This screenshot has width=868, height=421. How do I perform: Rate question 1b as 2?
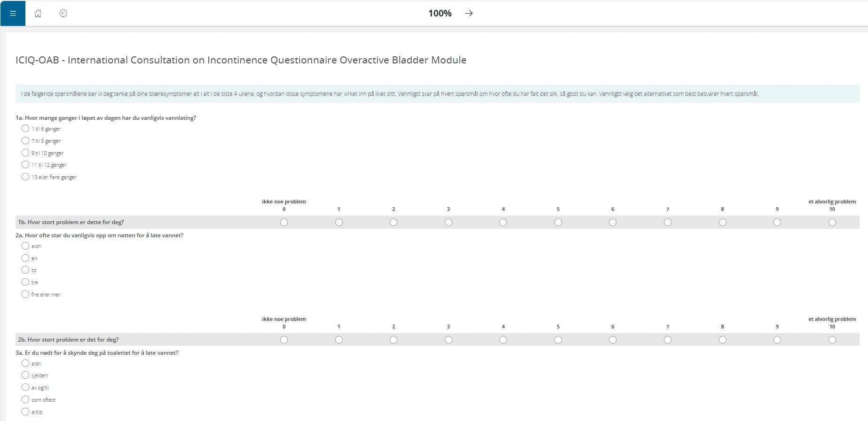pos(394,222)
